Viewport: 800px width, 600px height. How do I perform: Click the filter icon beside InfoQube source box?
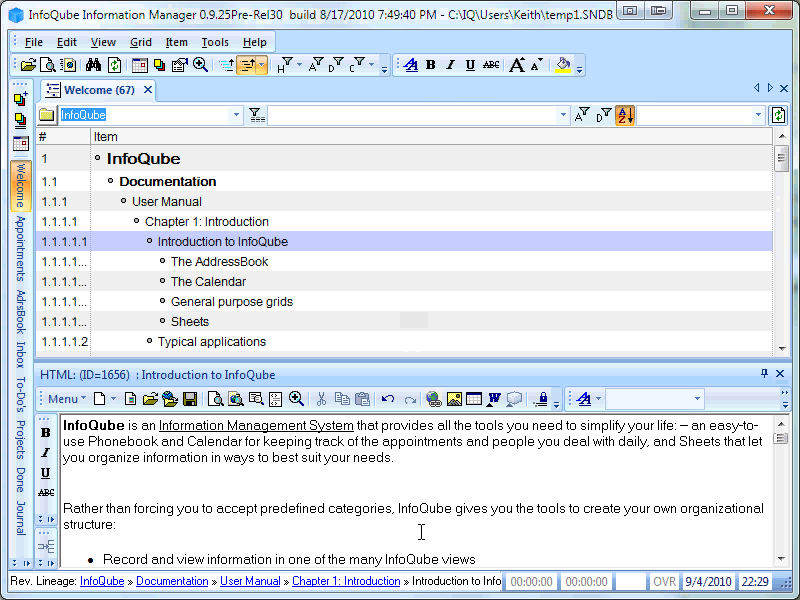tap(256, 115)
